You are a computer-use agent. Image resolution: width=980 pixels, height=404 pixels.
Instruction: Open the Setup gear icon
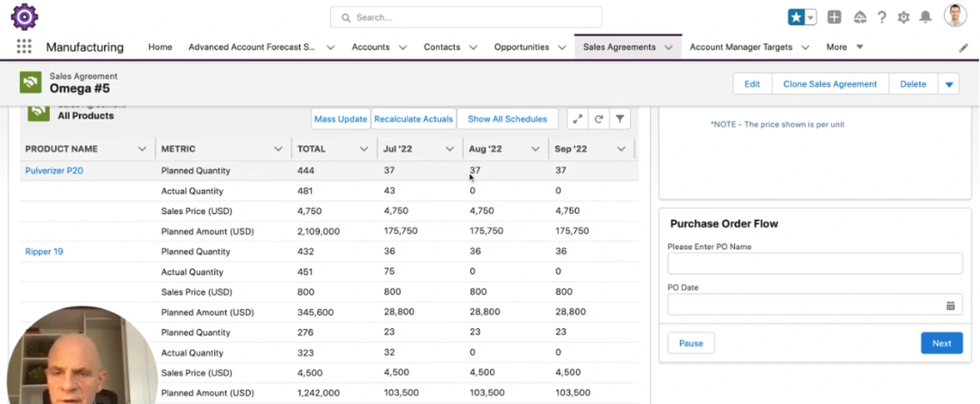903,18
